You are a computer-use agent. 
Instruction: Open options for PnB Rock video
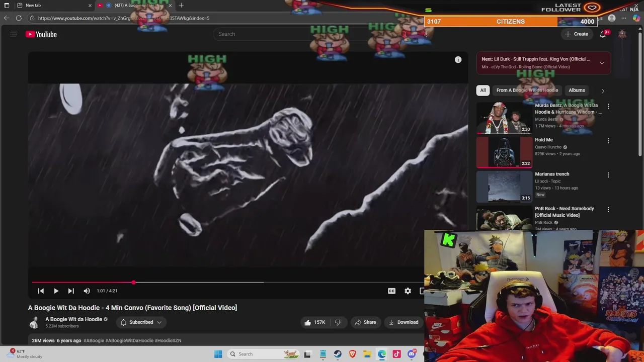[x=608, y=209]
